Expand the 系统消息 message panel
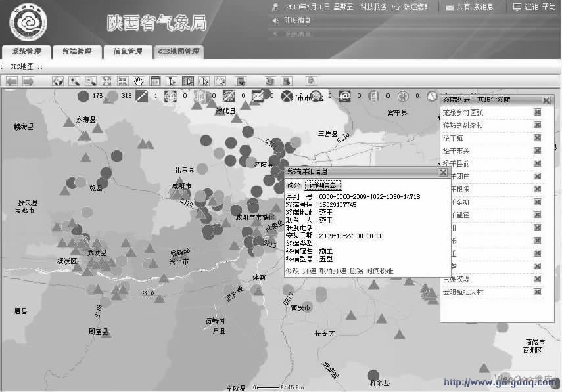The image size is (562, 392). (296, 32)
